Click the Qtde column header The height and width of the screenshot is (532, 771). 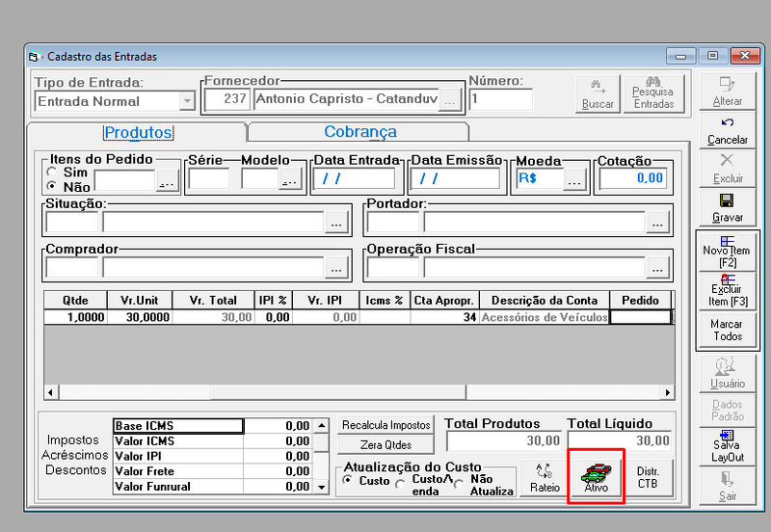coord(75,301)
